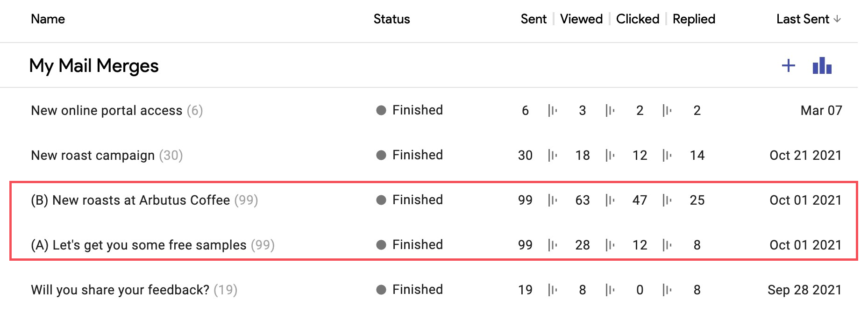Open the New online portal access mail merge

107,110
